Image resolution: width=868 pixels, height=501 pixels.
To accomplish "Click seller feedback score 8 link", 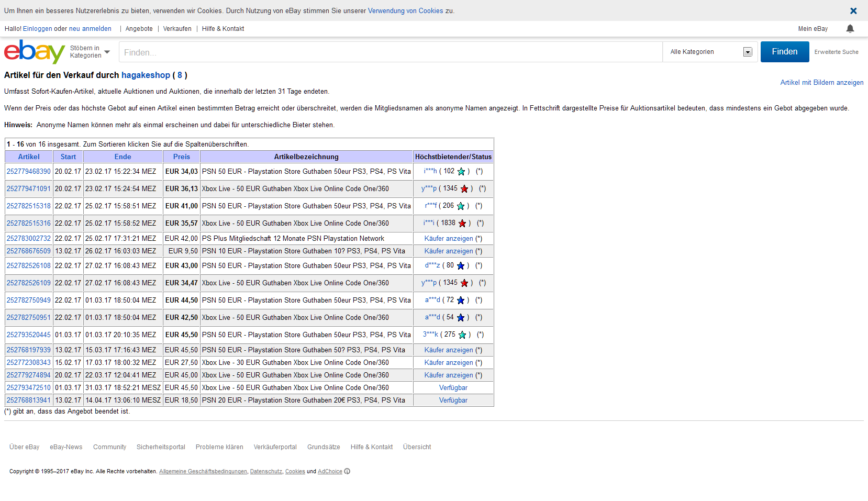I will pyautogui.click(x=180, y=75).
